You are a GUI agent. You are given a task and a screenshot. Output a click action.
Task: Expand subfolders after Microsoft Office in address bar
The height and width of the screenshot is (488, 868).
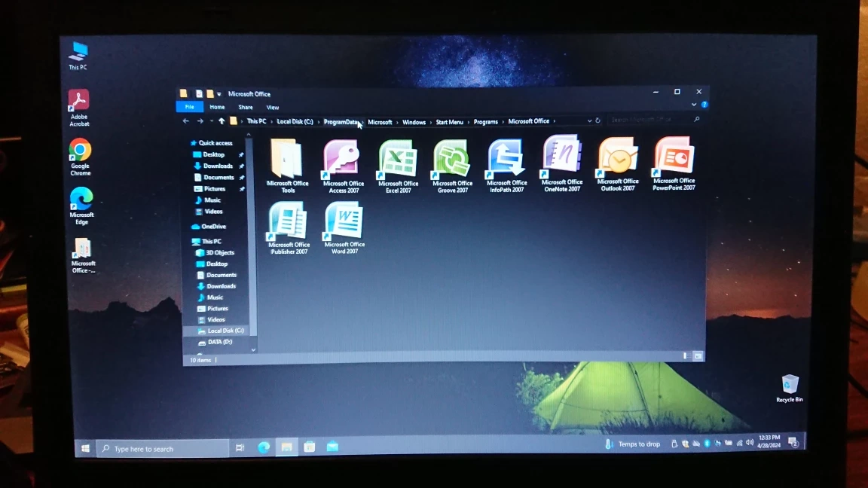[x=555, y=121]
